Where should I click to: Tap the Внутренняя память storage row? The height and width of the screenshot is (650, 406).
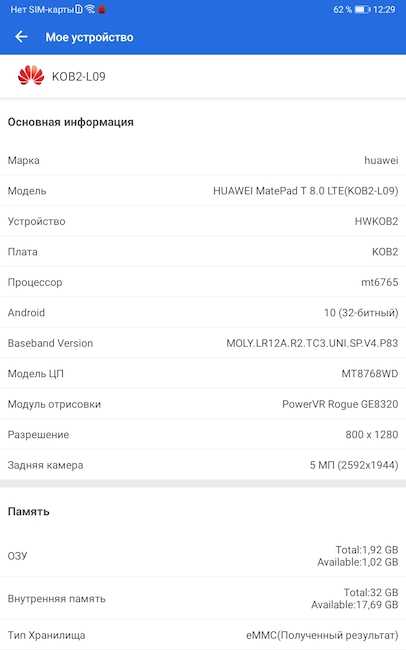[203, 598]
